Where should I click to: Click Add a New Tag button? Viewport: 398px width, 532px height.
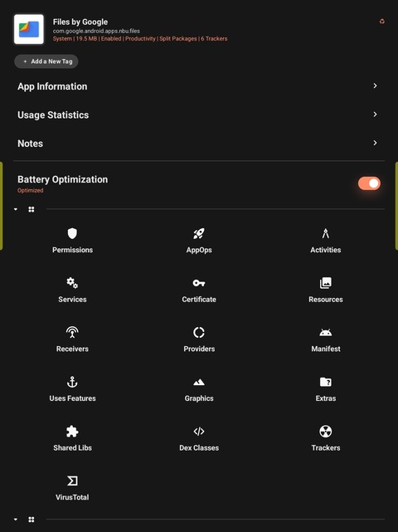click(46, 61)
